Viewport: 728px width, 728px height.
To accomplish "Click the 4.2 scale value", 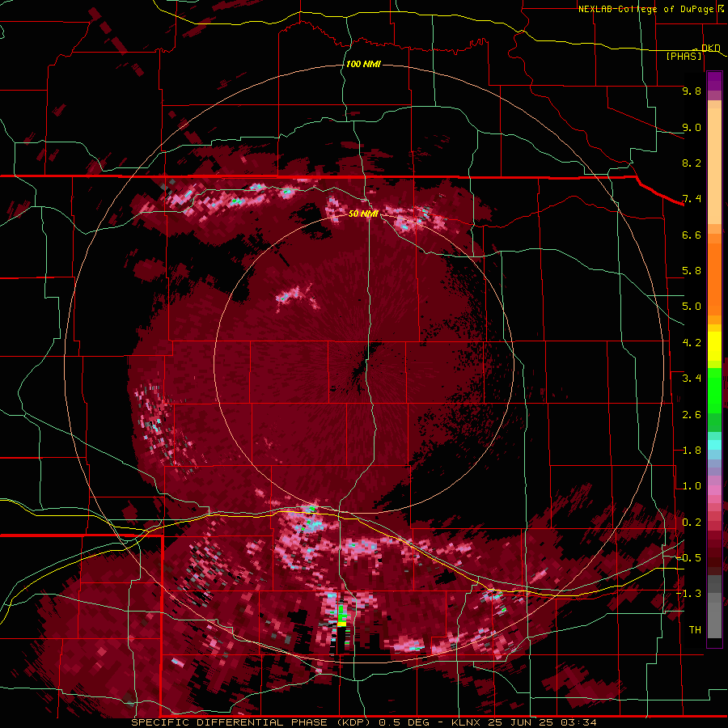I will click(692, 343).
